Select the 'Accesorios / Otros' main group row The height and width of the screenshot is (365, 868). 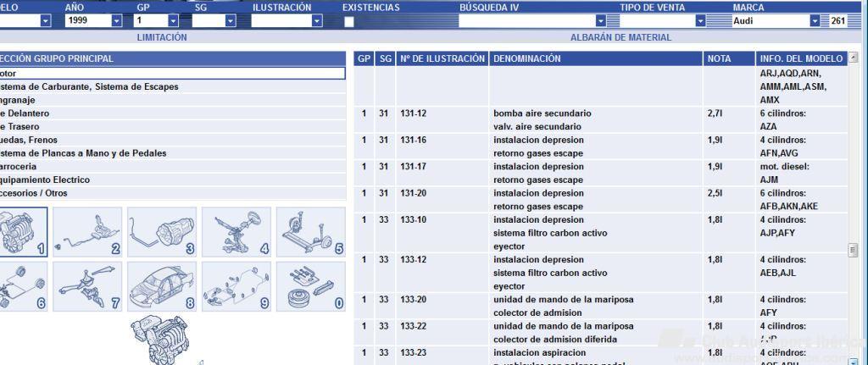point(173,193)
